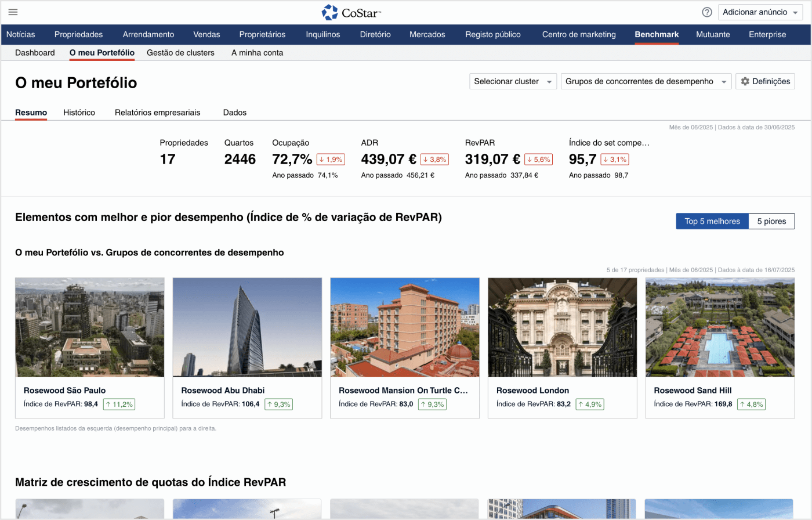Toggle to 5 piores
Image resolution: width=812 pixels, height=520 pixels.
point(771,221)
